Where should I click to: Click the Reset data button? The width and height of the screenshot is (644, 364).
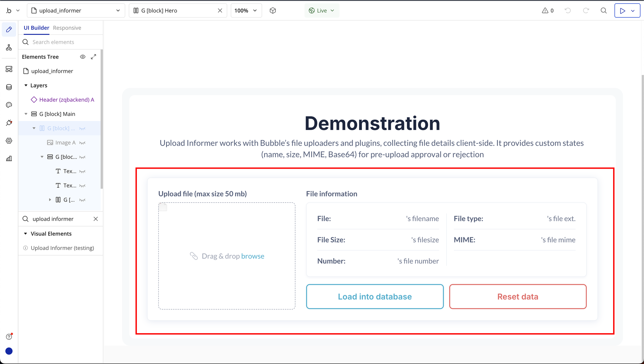point(518,296)
